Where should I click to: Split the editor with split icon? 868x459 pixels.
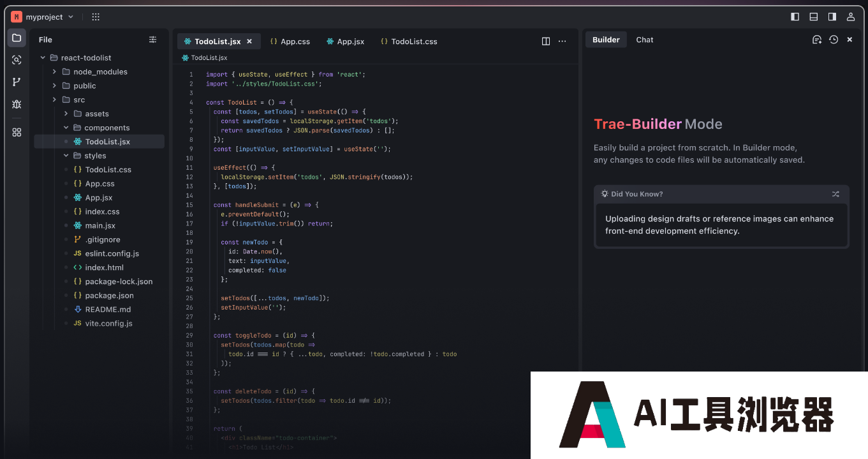pyautogui.click(x=546, y=41)
